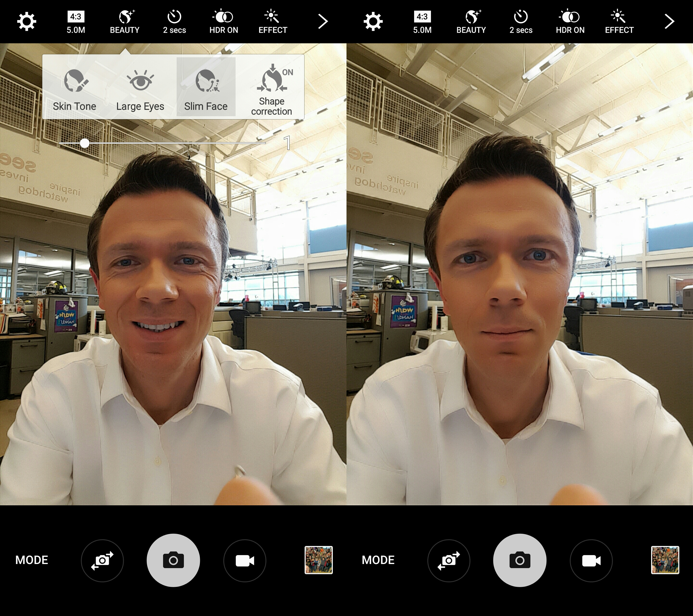693x616 pixels.
Task: Expand more options arrow on right toolbar
Action: pyautogui.click(x=669, y=22)
